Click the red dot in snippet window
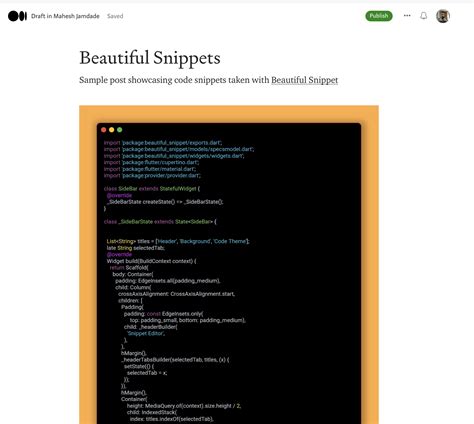Image resolution: width=474 pixels, height=424 pixels. pyautogui.click(x=104, y=130)
